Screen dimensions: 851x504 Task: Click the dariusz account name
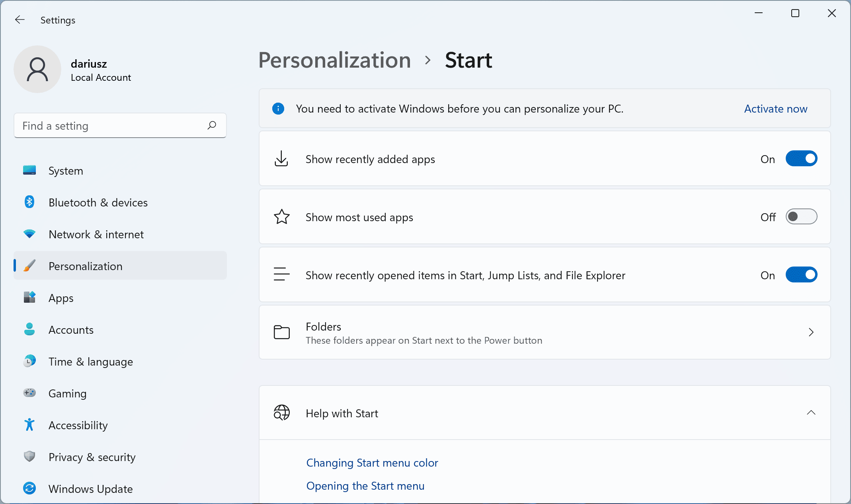click(x=89, y=64)
